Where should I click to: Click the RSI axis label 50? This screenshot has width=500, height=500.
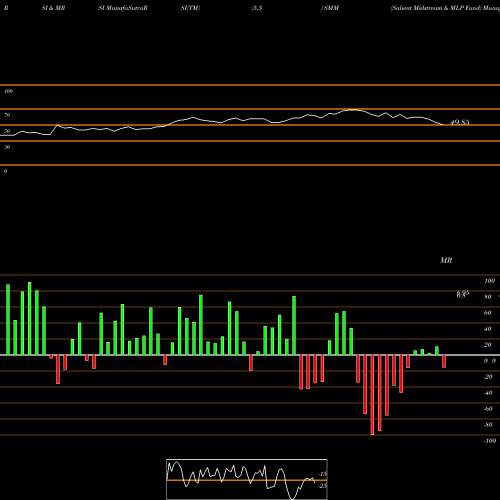(7, 131)
